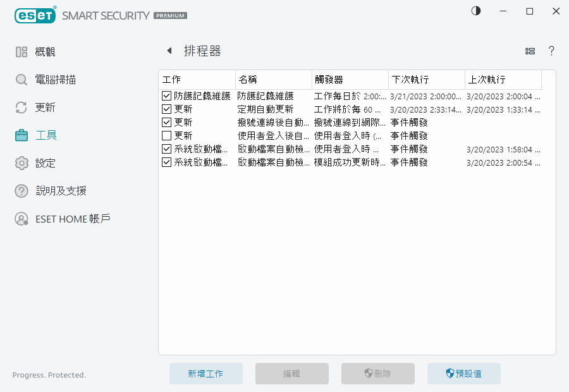The image size is (569, 392).
Task: Open the question mark help icon
Action: (x=551, y=51)
